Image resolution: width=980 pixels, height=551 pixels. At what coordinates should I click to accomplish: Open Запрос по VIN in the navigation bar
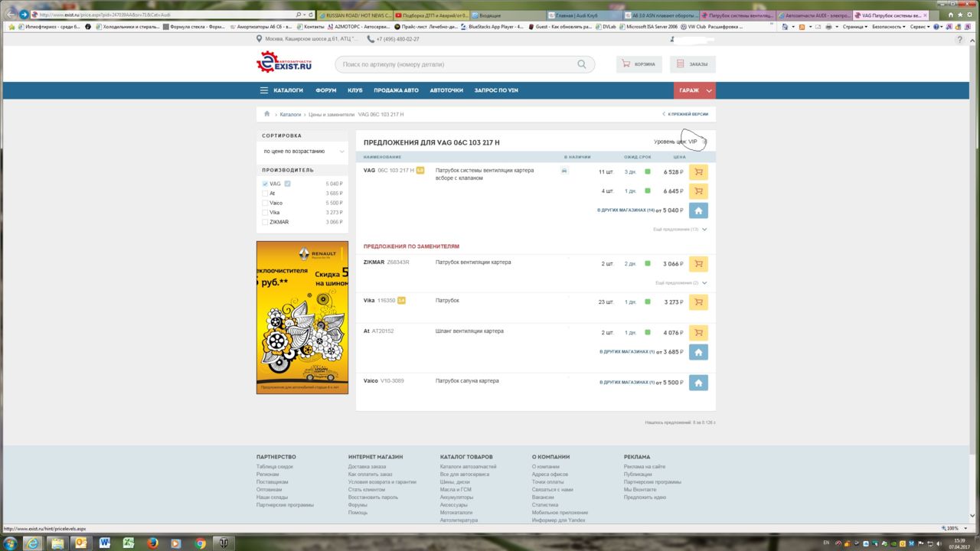pos(496,90)
